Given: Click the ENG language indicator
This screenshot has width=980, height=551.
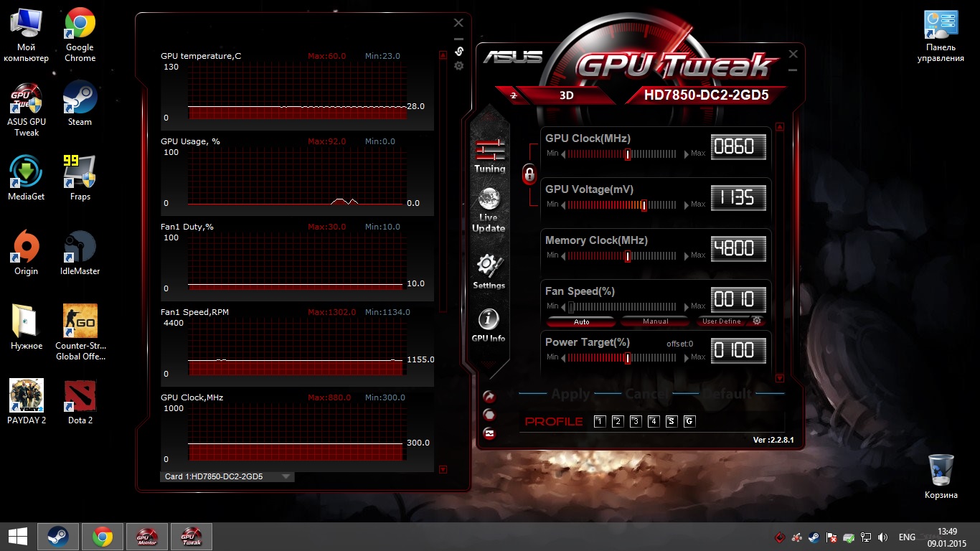Looking at the screenshot, I should point(907,537).
